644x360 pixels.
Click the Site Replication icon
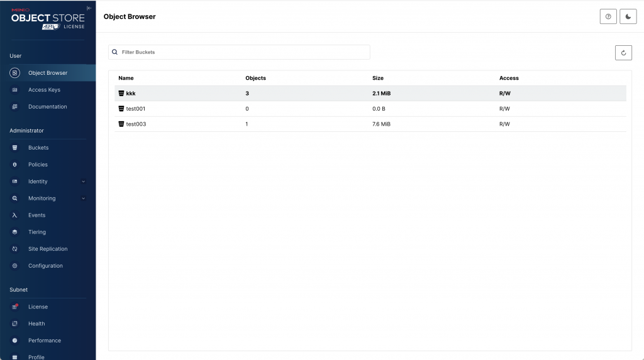tap(15, 249)
